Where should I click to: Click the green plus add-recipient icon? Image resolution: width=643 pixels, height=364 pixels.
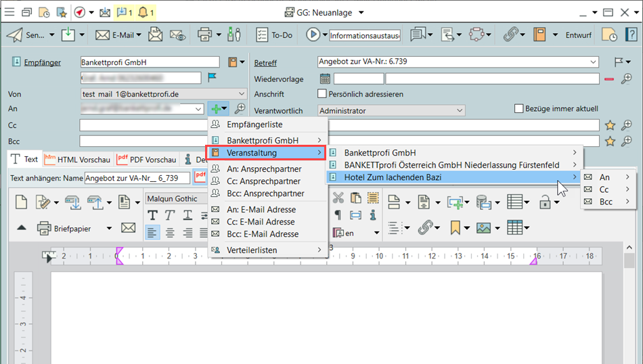point(216,109)
